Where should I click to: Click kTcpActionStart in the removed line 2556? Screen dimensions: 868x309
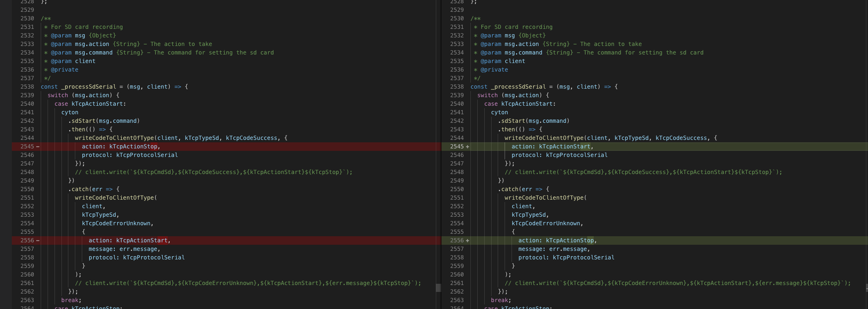pos(142,240)
